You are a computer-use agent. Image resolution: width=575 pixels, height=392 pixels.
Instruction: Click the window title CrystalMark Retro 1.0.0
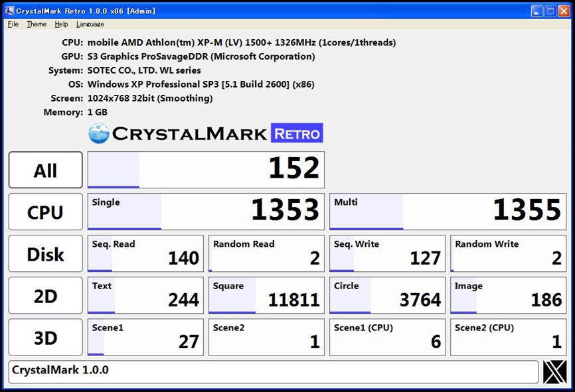tap(86, 11)
